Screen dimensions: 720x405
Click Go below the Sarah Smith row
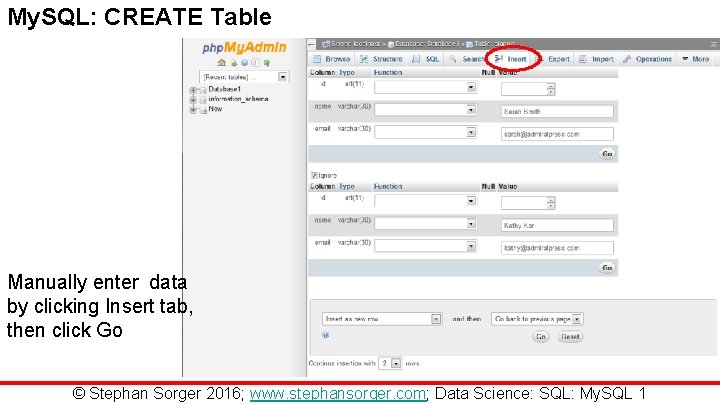click(607, 154)
